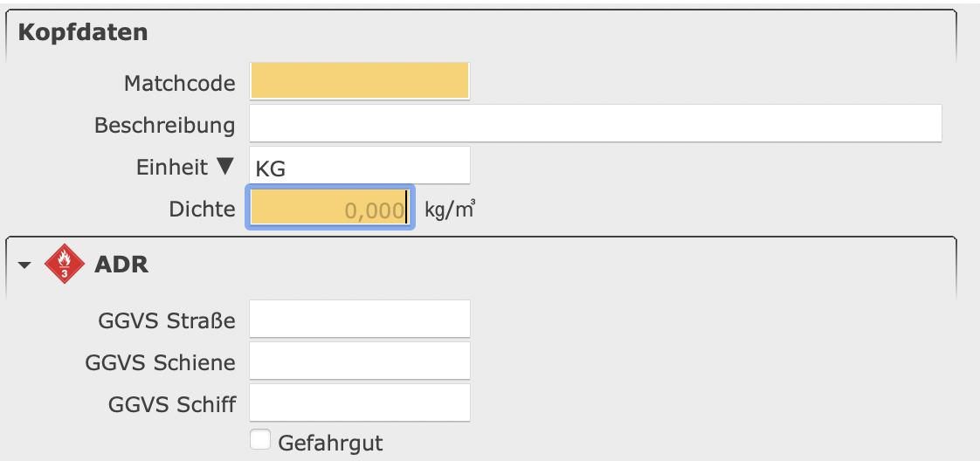980x461 pixels.
Task: Click the GGVS Straße label
Action: (x=167, y=320)
